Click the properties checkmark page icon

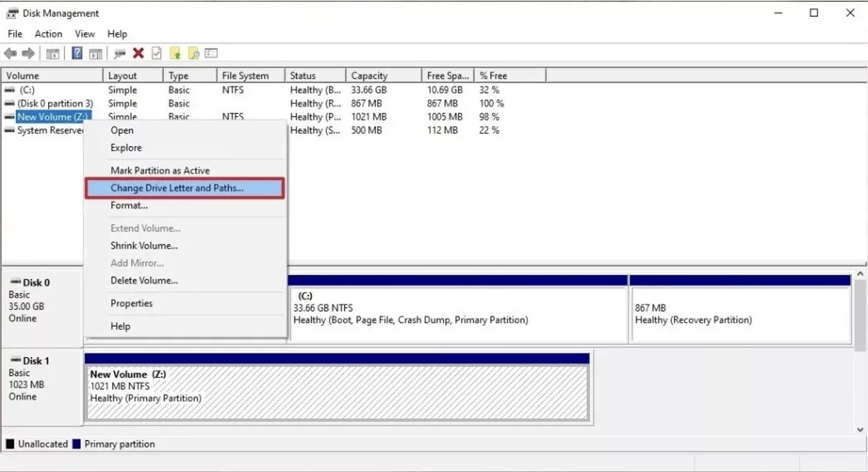point(157,54)
